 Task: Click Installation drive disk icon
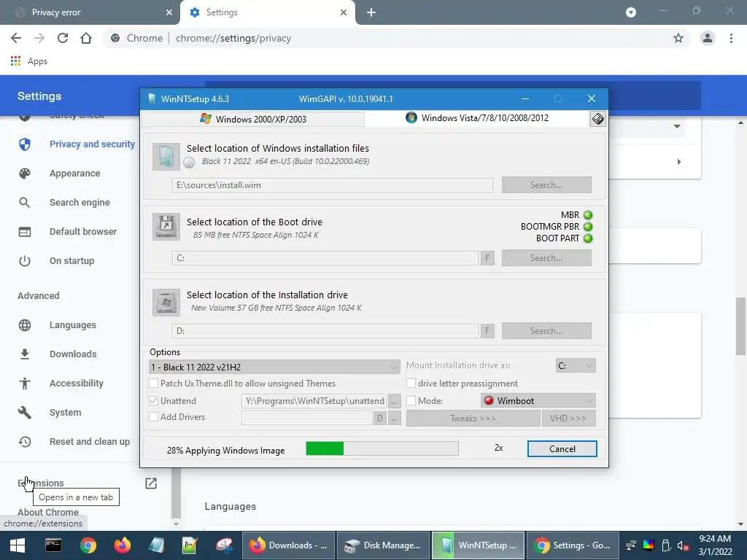166,302
